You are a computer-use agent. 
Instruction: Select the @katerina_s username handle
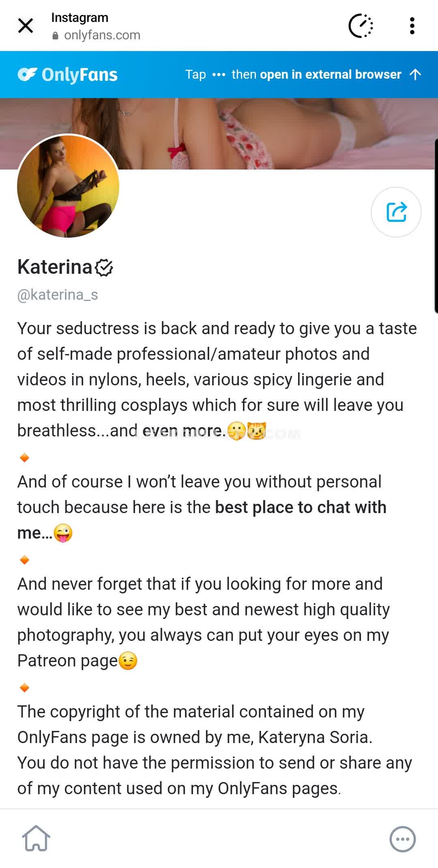point(58,295)
